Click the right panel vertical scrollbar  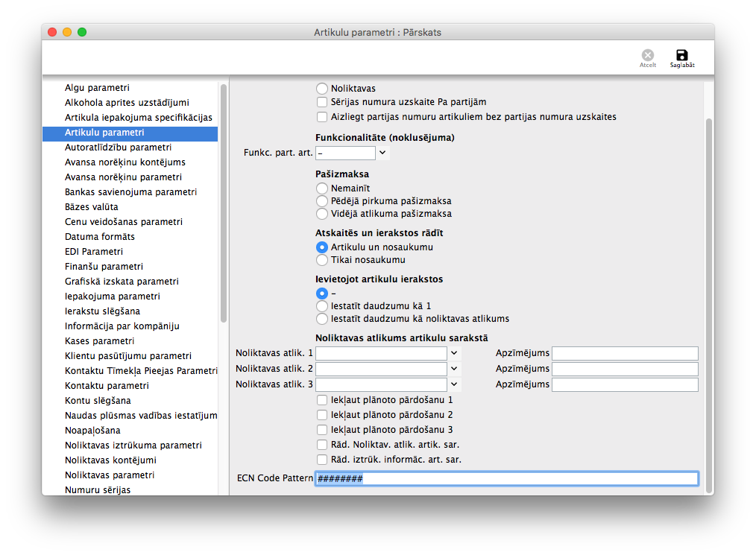[709, 306]
